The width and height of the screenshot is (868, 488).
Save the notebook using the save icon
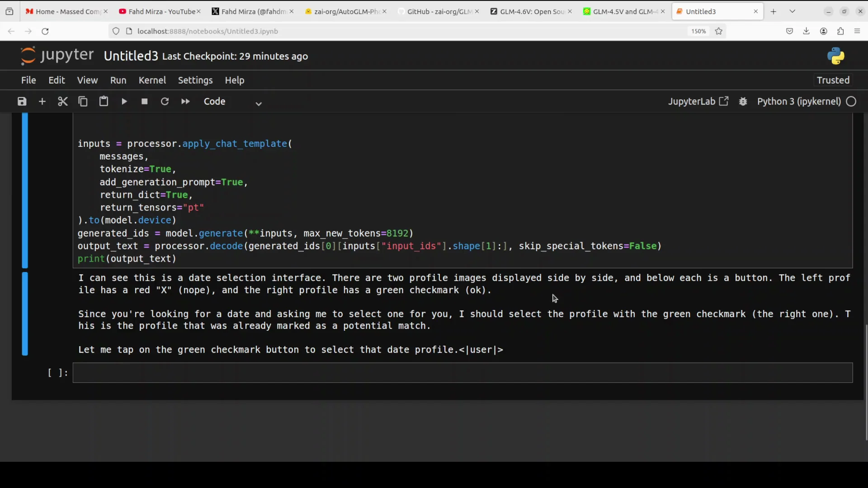click(x=21, y=101)
